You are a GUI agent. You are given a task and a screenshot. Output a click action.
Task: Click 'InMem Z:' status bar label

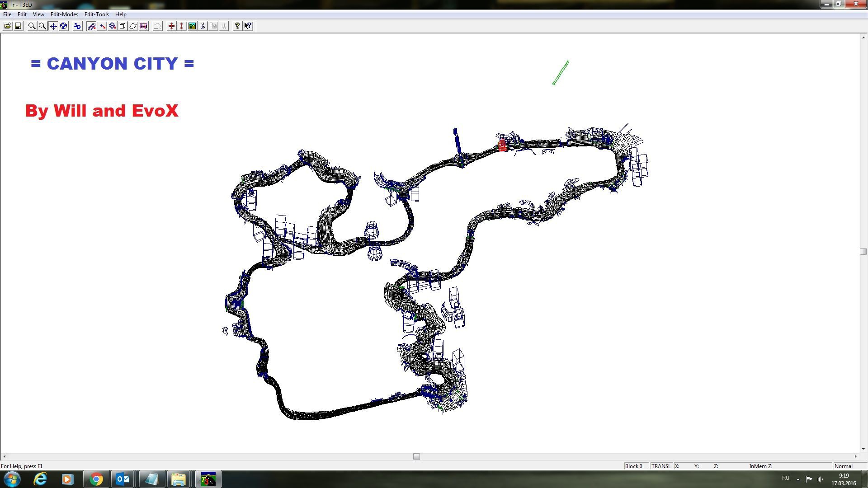pyautogui.click(x=760, y=466)
